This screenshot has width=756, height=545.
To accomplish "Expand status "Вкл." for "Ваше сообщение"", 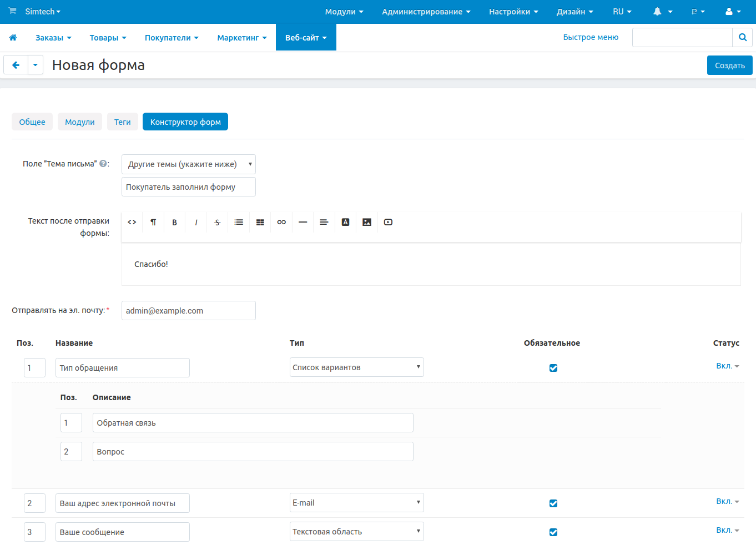I will click(727, 530).
